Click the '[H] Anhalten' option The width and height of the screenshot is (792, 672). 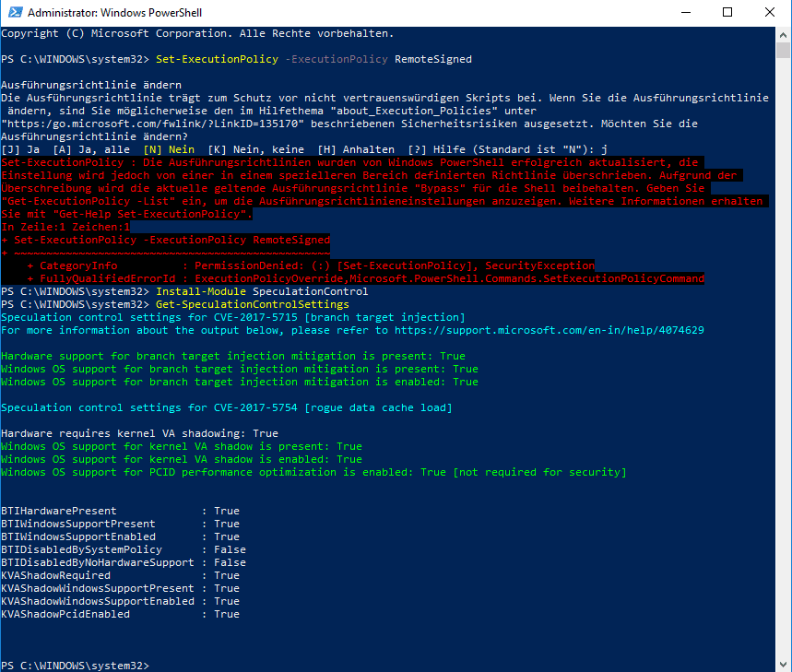(x=356, y=149)
